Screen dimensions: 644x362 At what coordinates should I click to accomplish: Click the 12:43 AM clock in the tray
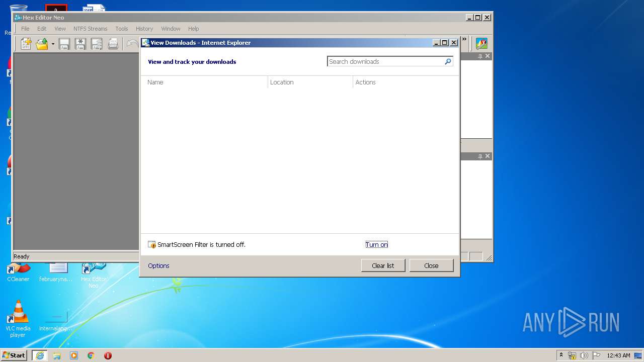pos(618,355)
